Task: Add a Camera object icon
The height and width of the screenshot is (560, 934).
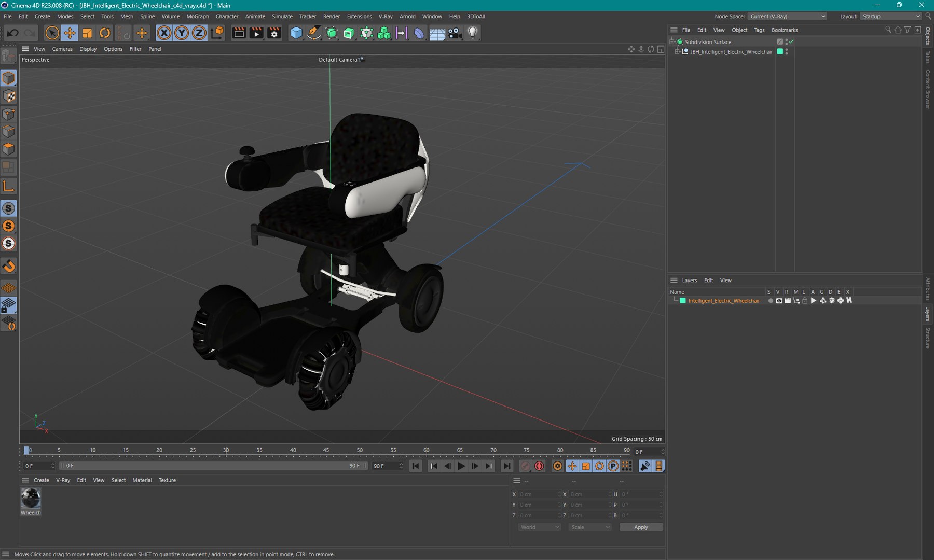Action: [455, 33]
